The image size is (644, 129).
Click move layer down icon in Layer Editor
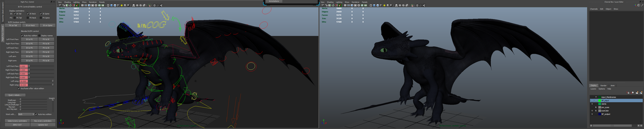point(633,93)
